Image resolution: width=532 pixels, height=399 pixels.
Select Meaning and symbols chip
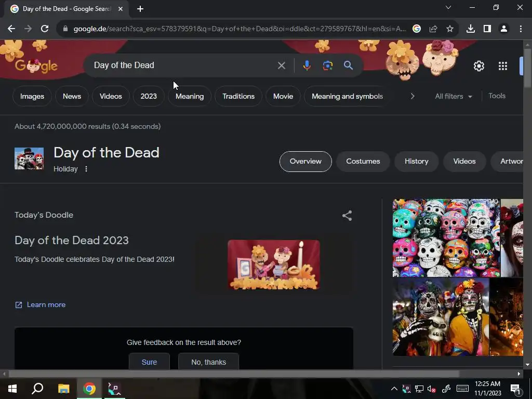point(347,96)
